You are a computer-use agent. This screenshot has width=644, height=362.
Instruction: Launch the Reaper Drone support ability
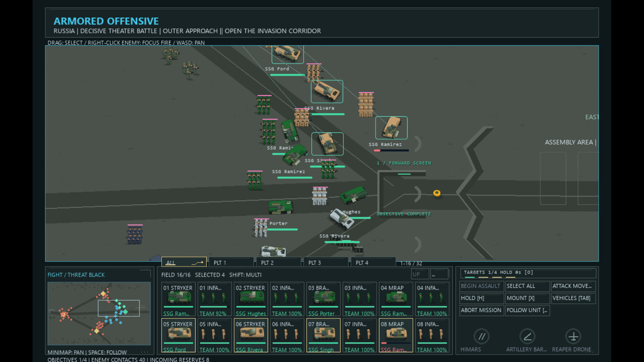pyautogui.click(x=573, y=337)
